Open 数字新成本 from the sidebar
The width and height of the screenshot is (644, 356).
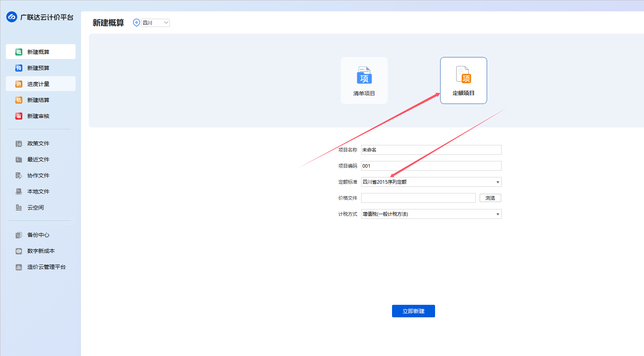(41, 251)
